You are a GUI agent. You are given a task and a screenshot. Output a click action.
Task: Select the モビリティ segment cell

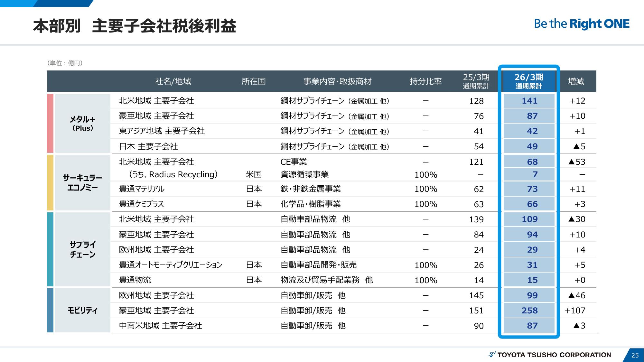[x=83, y=311]
